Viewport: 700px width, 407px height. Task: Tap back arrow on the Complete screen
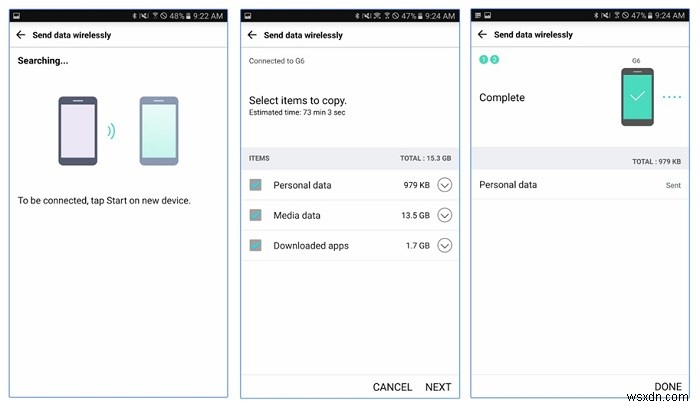click(484, 35)
